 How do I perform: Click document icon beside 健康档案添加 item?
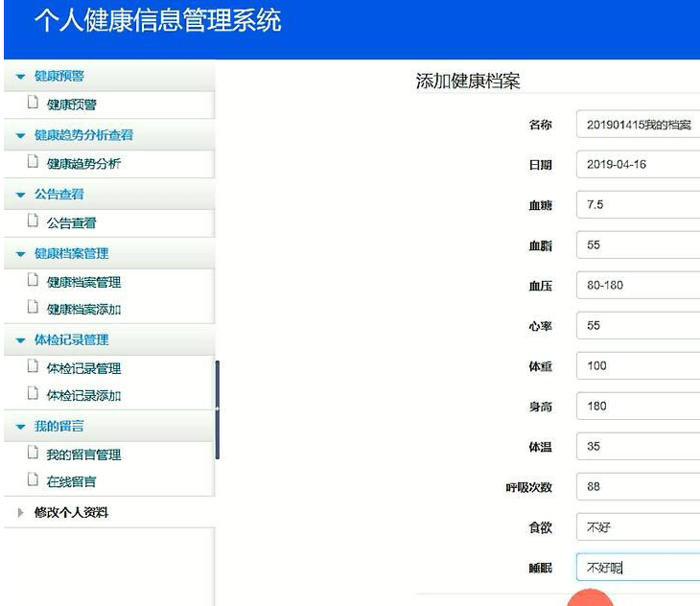click(33, 307)
